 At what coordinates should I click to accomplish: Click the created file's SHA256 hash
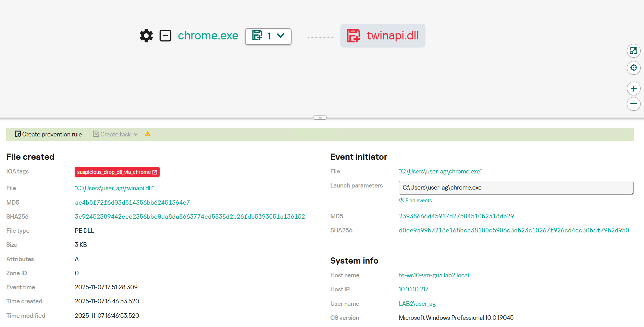pyautogui.click(x=190, y=217)
